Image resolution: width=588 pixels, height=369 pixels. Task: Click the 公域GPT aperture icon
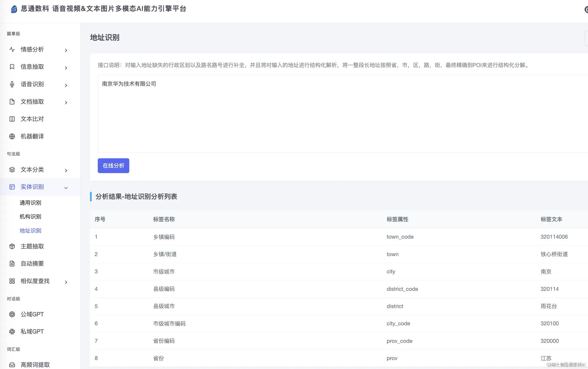tap(12, 314)
